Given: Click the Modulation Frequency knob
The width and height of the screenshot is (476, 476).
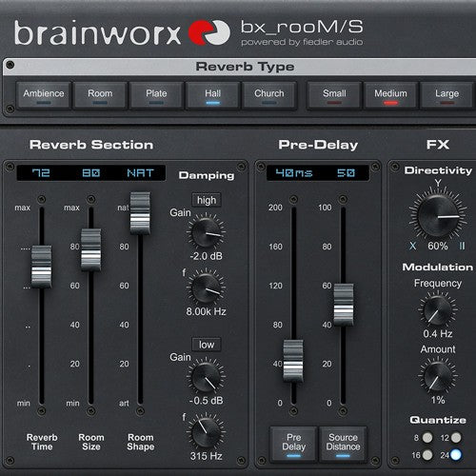Looking at the screenshot, I should (x=437, y=310).
